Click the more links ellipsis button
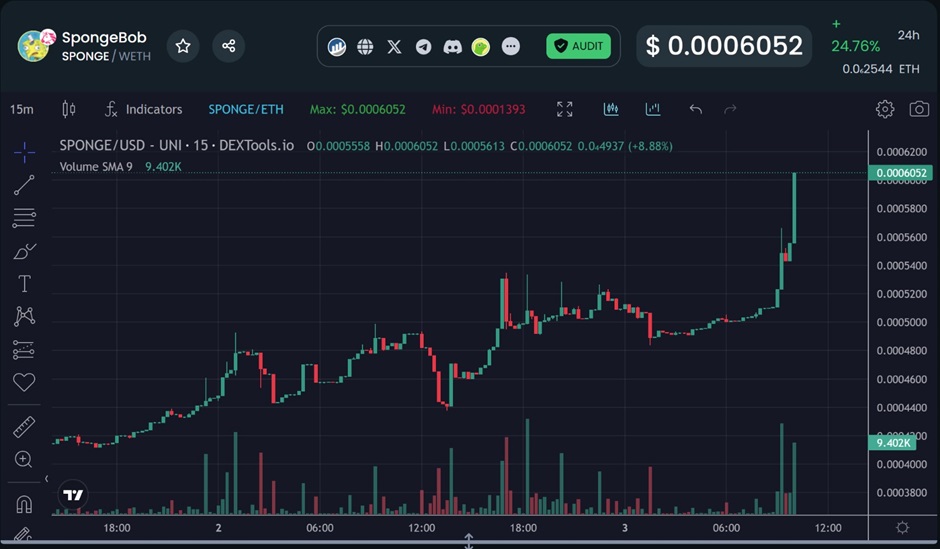The image size is (940, 549). (511, 47)
